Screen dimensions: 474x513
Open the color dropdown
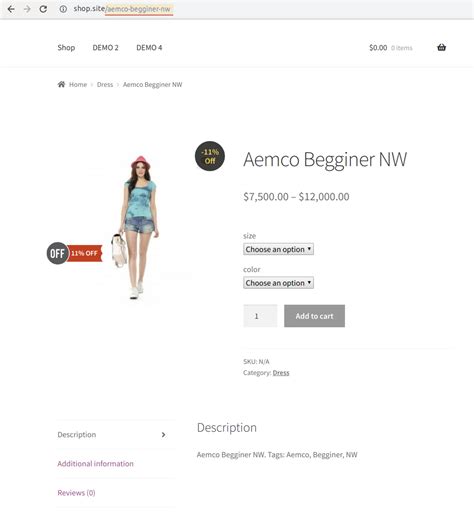[278, 283]
